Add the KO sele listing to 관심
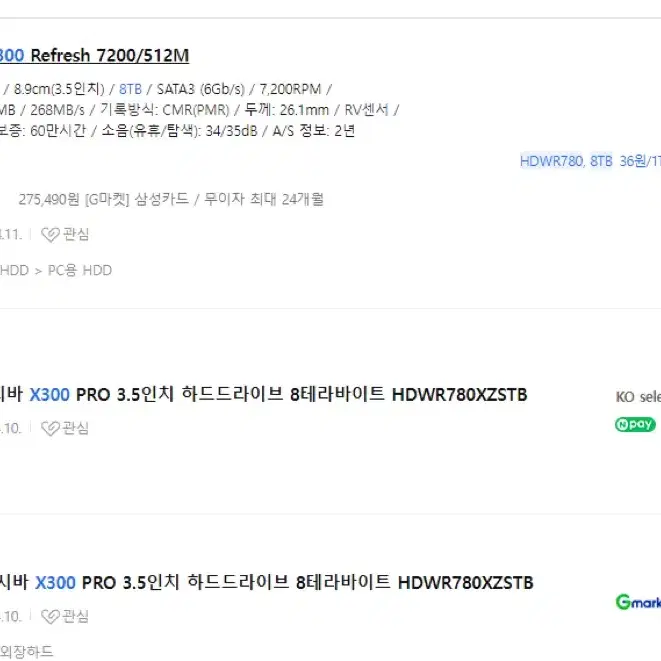The image size is (661, 661). (x=65, y=428)
